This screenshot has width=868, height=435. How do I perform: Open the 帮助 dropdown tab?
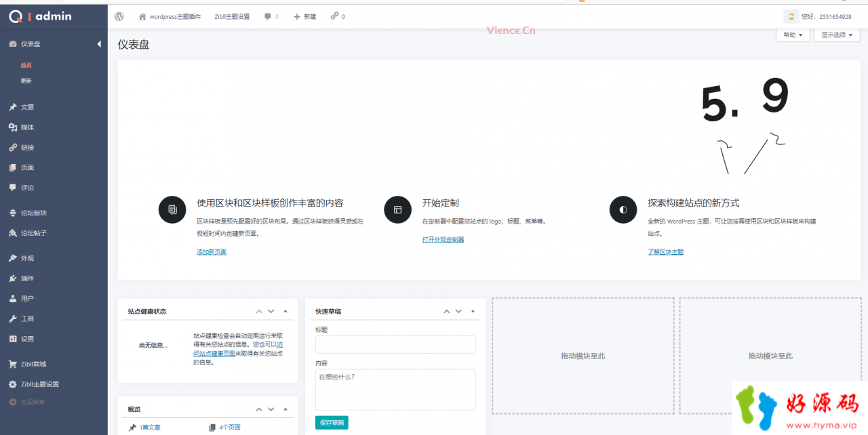pyautogui.click(x=793, y=35)
